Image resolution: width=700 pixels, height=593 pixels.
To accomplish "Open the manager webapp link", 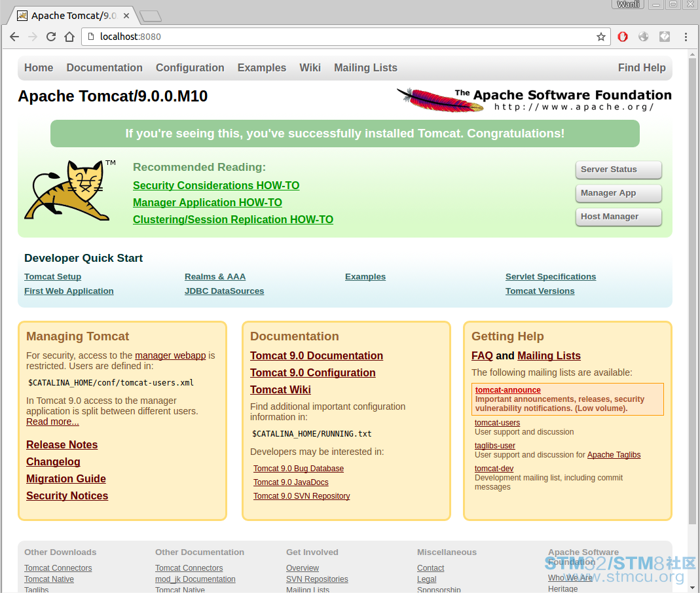I will 170,355.
